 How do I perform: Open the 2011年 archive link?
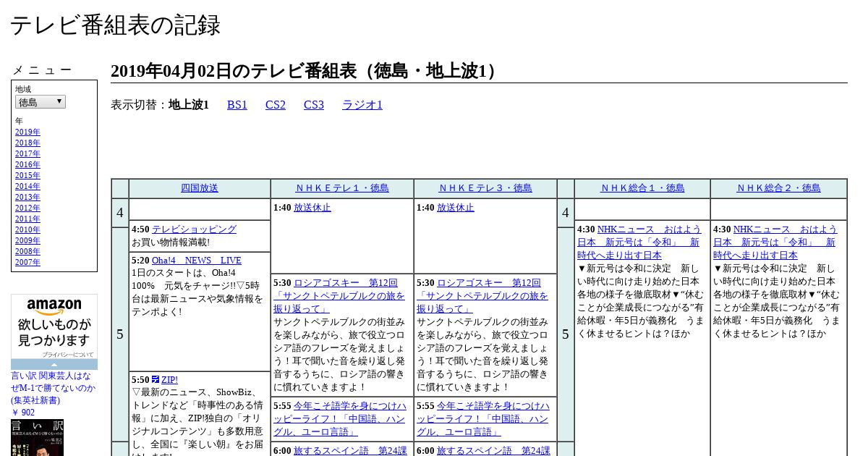click(27, 219)
